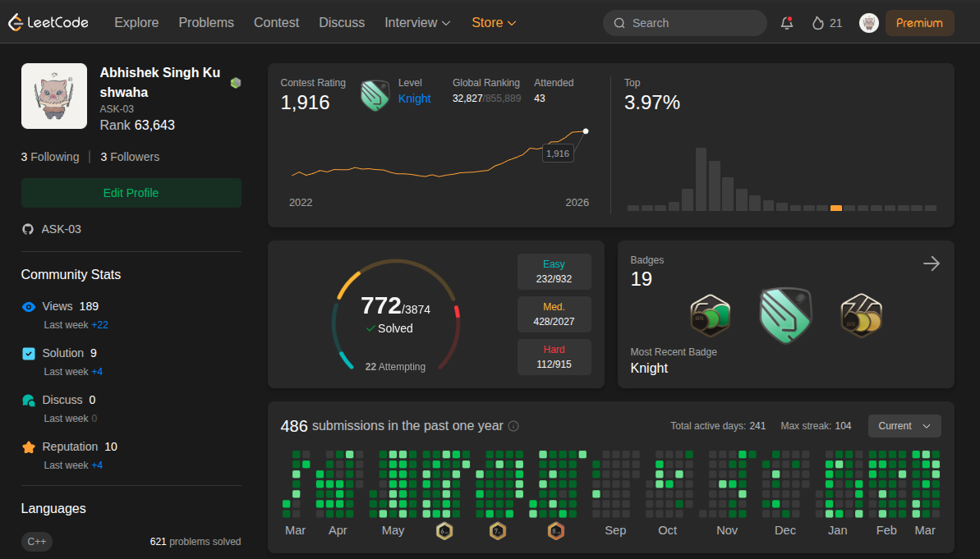Click the info icon next to submissions count
Screen dimensions: 980x559
tap(513, 426)
